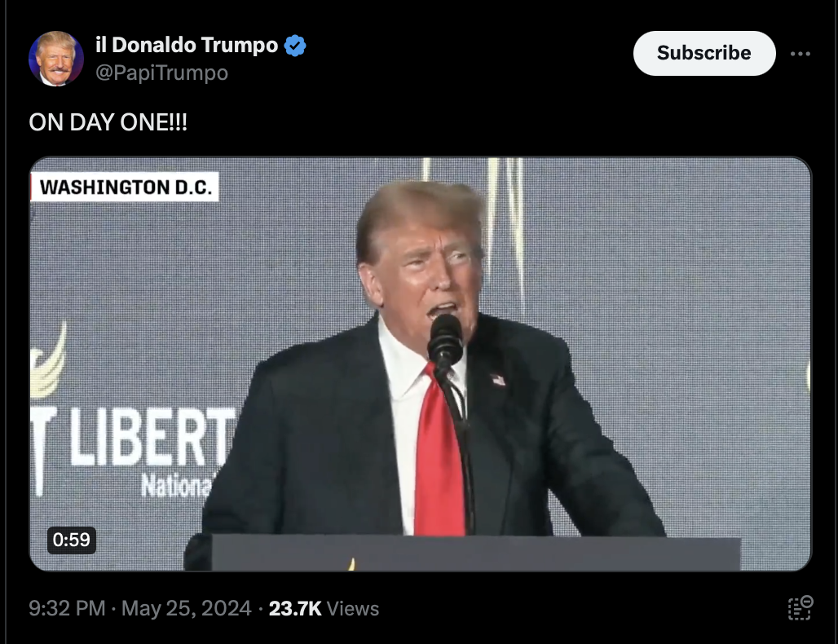Open the il Donaldo Trumpo profile avatar
Viewport: 838px width, 644px height.
click(x=56, y=59)
